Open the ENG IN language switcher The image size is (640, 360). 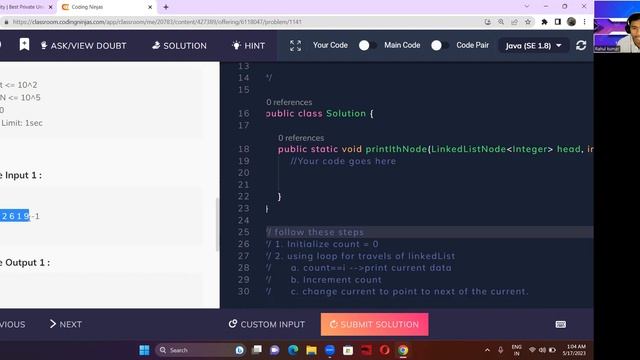click(x=516, y=350)
